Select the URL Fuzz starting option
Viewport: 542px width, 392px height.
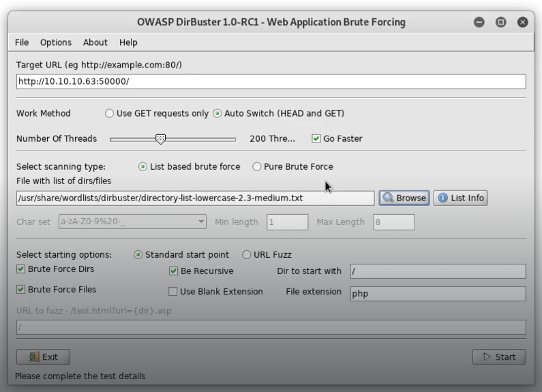coord(247,254)
